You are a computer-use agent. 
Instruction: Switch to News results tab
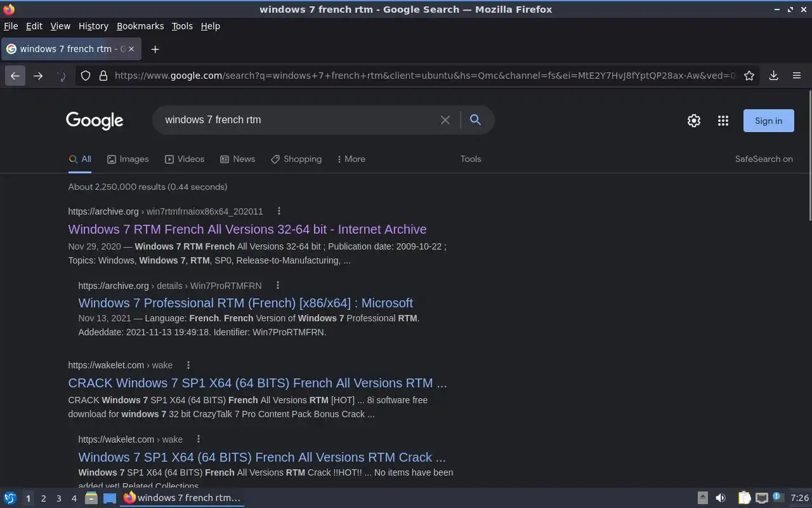tap(237, 159)
